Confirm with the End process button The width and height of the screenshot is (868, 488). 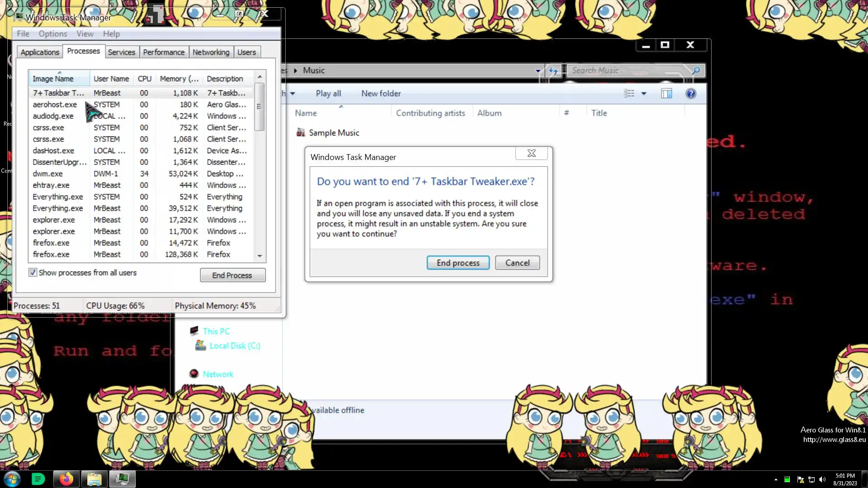pos(458,263)
